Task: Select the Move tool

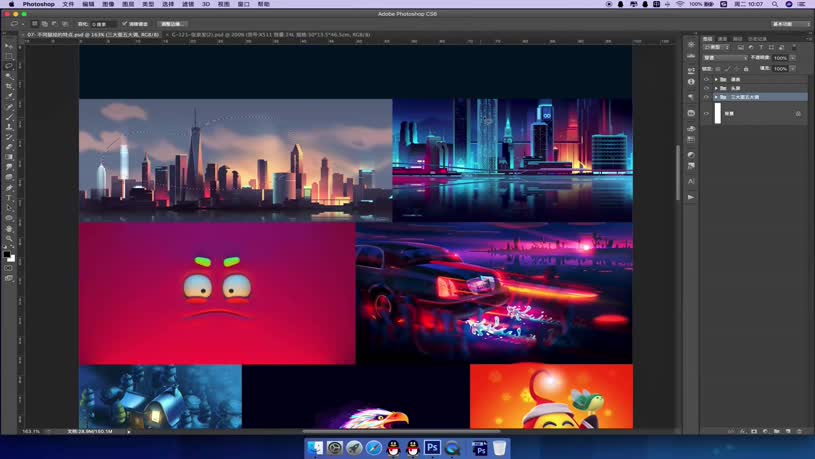Action: [9, 47]
